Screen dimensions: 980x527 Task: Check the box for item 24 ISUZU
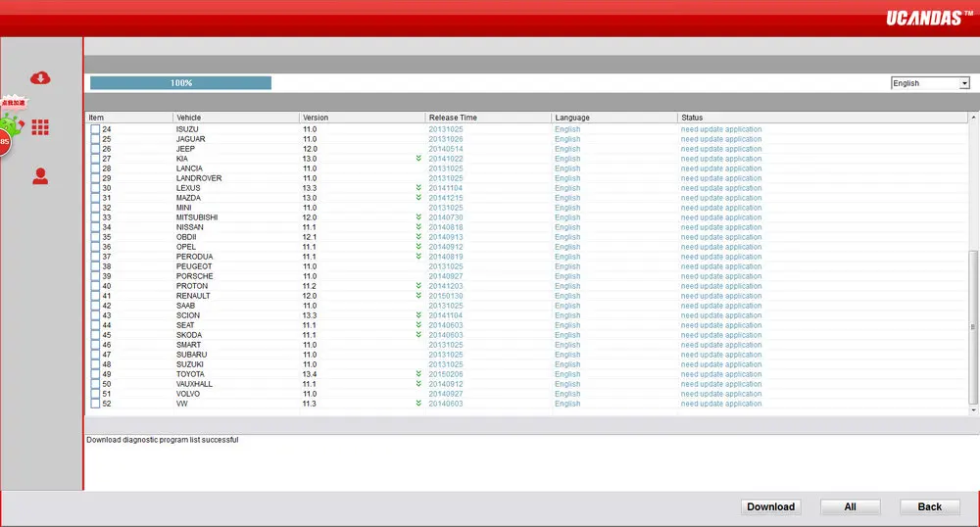[x=95, y=129]
